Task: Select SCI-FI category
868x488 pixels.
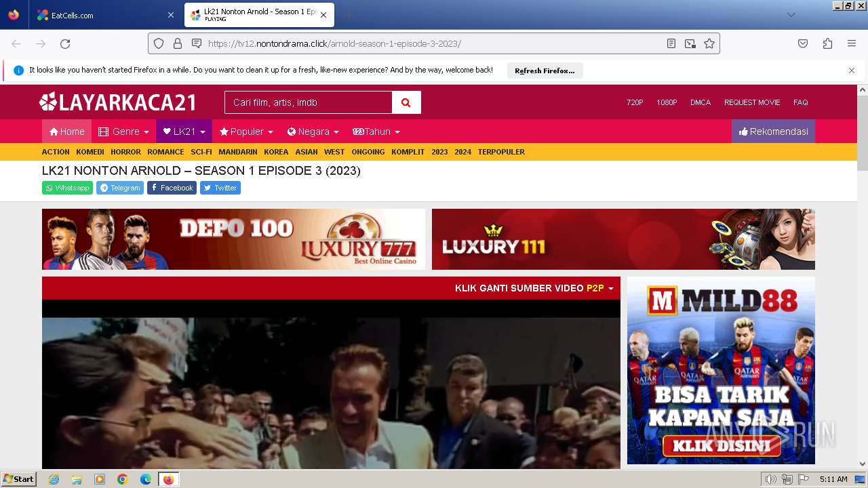Action: (201, 152)
